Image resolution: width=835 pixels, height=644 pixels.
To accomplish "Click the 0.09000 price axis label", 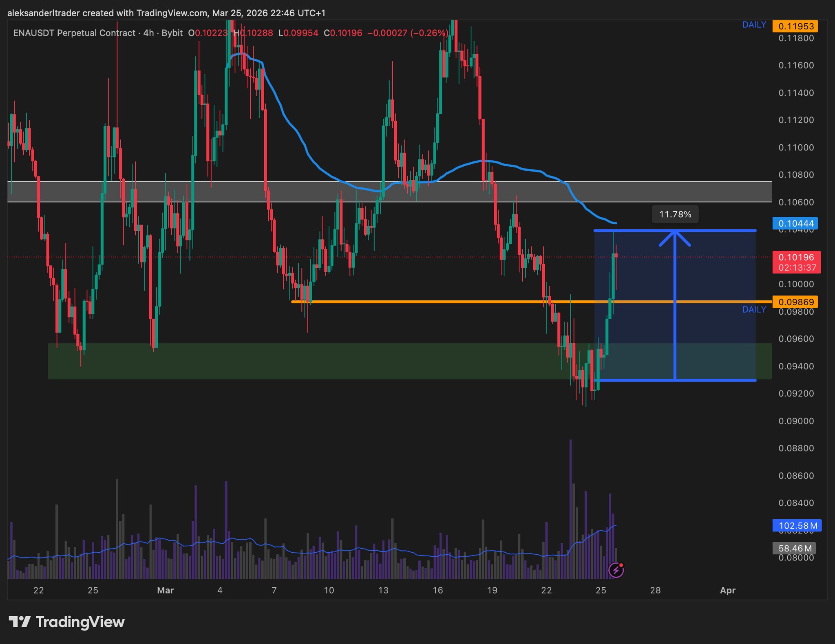I will [796, 421].
